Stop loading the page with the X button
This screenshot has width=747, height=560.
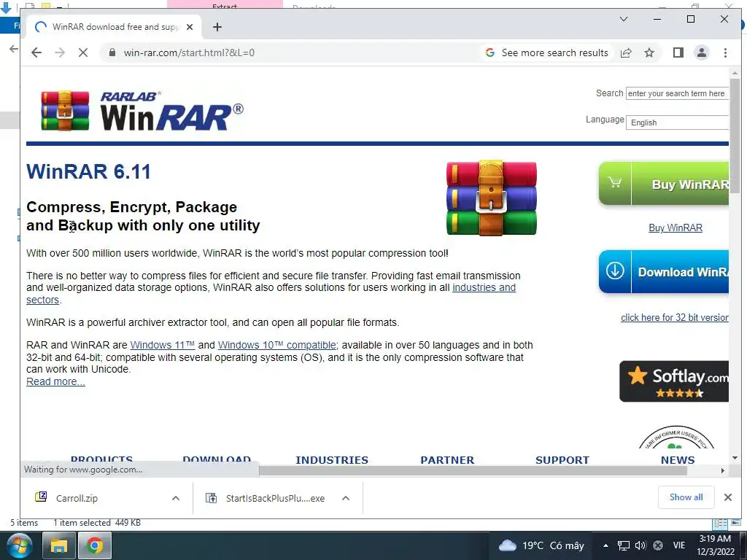pyautogui.click(x=83, y=52)
